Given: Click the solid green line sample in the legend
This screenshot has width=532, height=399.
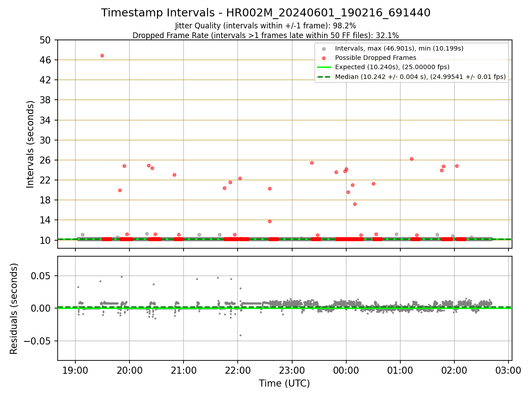Looking at the screenshot, I should pos(324,67).
